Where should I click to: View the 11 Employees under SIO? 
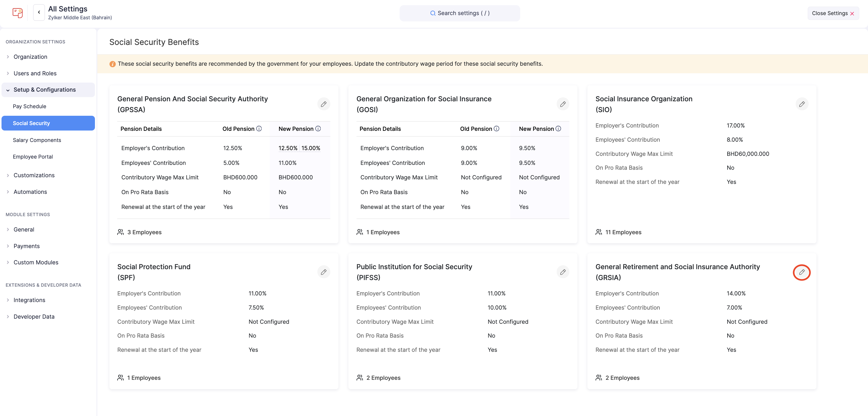[623, 232]
